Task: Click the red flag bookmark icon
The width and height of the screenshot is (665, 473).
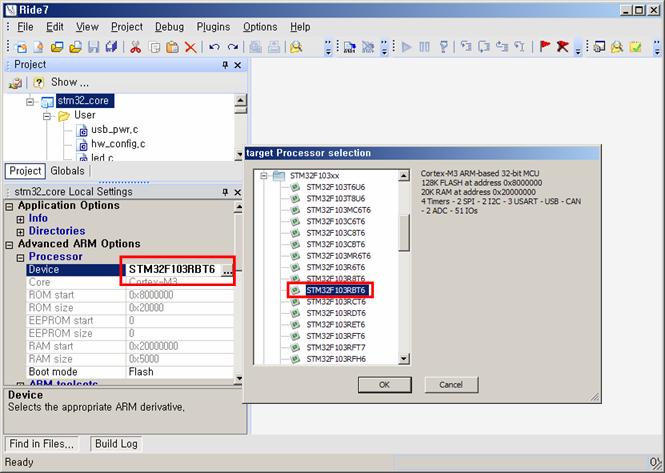Action: [545, 47]
